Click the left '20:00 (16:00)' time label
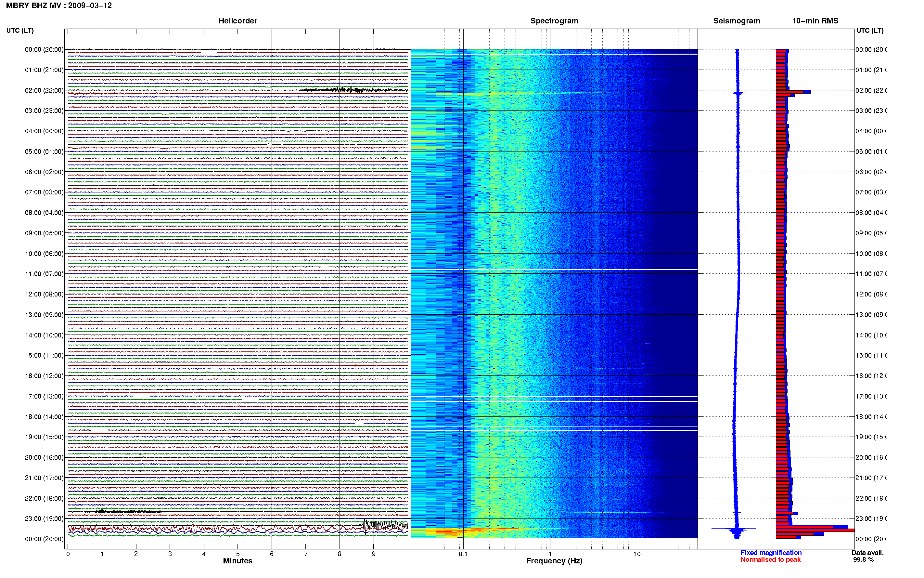The height and width of the screenshot is (578, 924). 44,457
